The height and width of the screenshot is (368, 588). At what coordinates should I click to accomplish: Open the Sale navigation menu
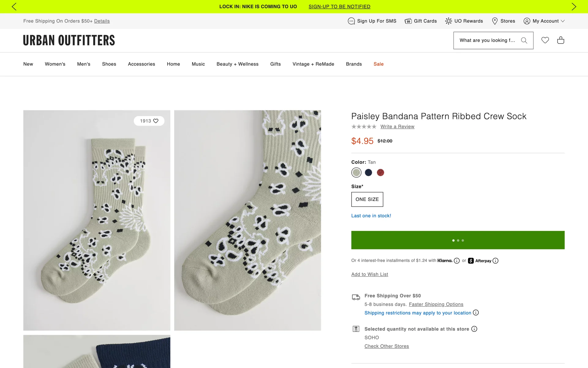coord(379,64)
